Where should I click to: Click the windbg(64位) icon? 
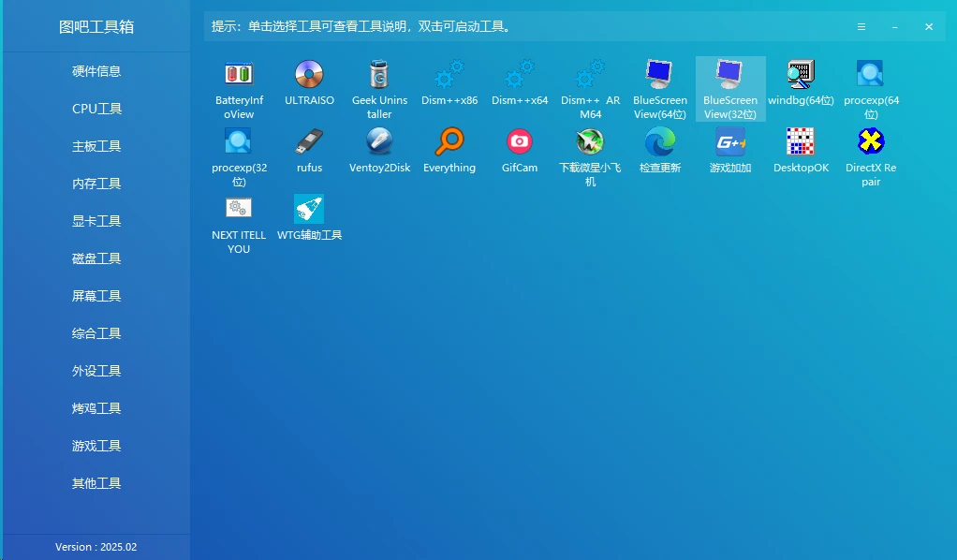(x=801, y=74)
